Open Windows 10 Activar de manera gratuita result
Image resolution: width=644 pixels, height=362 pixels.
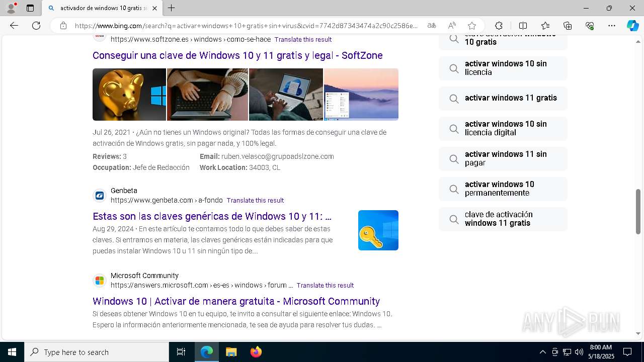[236, 301]
